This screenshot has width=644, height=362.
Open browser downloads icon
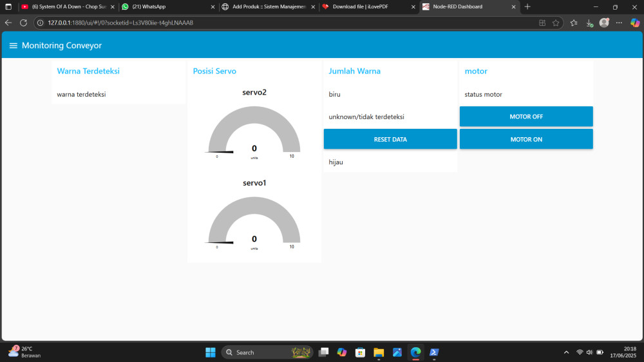pos(589,23)
